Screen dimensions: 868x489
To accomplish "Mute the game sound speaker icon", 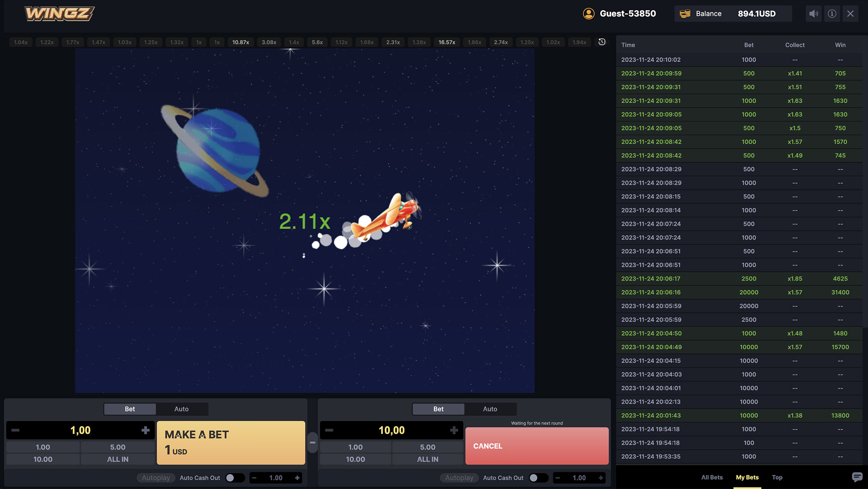I will coord(813,14).
